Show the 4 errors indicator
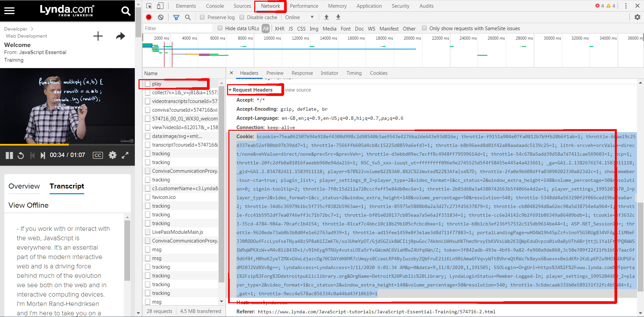This screenshot has width=644, height=317. click(600, 6)
